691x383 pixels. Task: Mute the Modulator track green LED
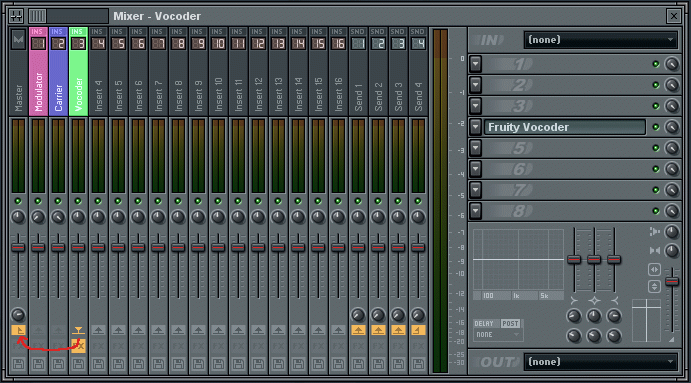tap(38, 201)
